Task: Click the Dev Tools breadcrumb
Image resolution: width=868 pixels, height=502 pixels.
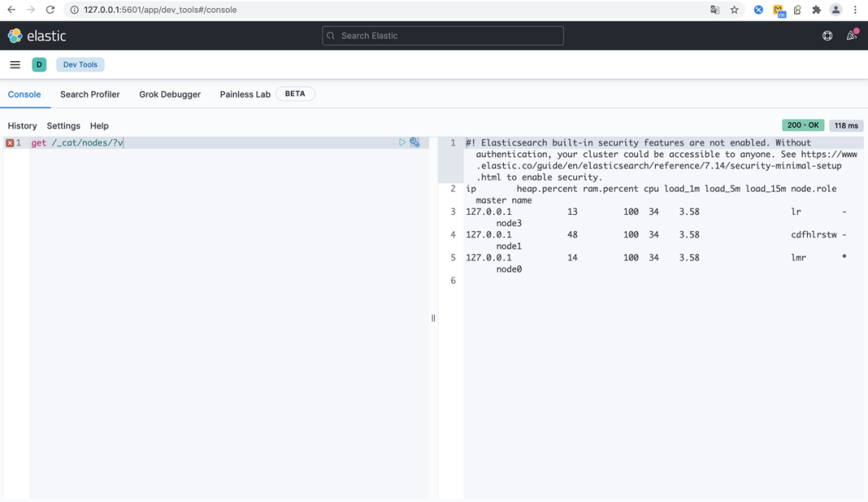Action: pos(80,64)
